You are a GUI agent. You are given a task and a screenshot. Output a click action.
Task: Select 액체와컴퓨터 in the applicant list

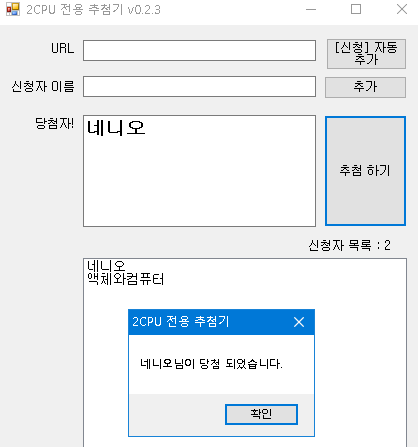[126, 279]
